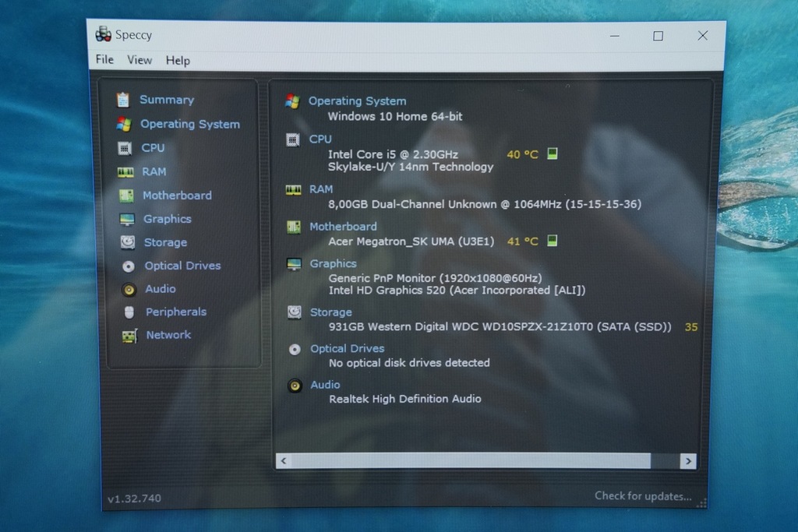The width and height of the screenshot is (798, 532).
Task: Click the Storage hard drive icon in sidebar
Action: 128,242
